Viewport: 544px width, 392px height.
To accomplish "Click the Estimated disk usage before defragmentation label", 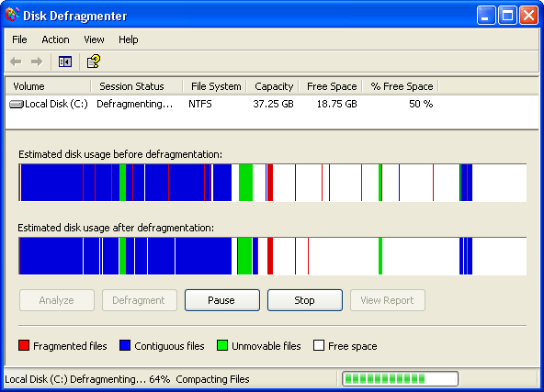I will click(x=120, y=154).
